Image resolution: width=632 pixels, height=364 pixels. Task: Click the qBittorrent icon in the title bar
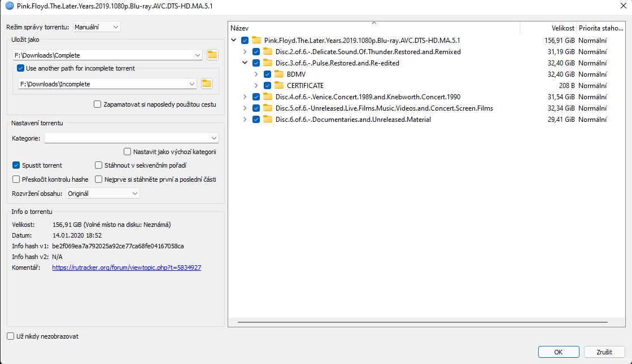[x=9, y=6]
